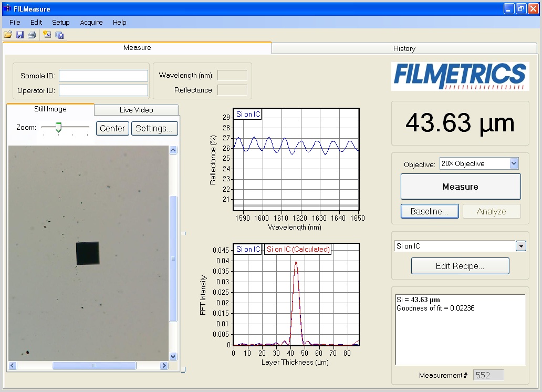Viewport: 542px width, 392px height.
Task: Click the Open file folder icon
Action: point(8,35)
